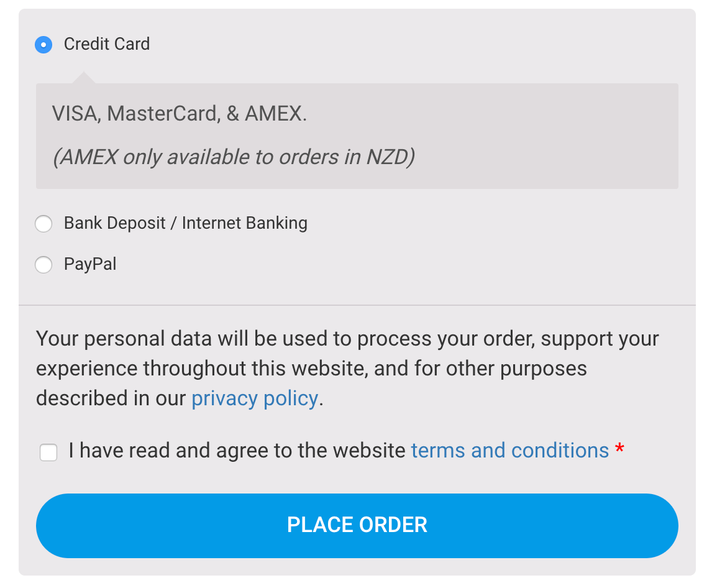Click the horizontal divider above privacy notice

[x=357, y=305]
